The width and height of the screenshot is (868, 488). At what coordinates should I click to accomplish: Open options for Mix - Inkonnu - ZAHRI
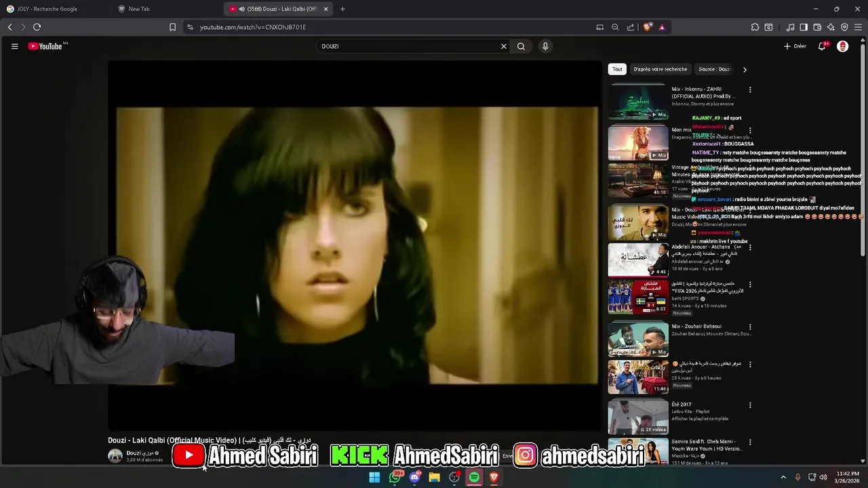click(750, 89)
